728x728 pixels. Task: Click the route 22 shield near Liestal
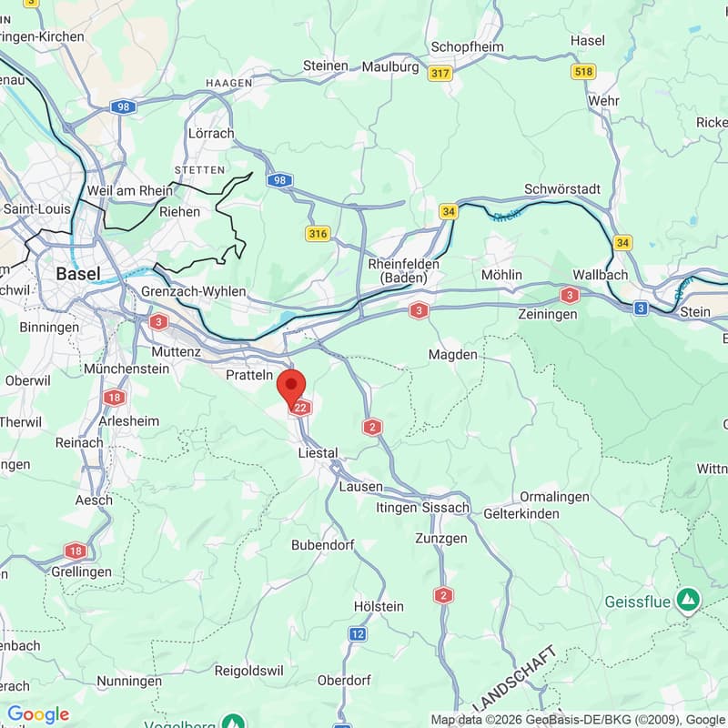(x=301, y=408)
